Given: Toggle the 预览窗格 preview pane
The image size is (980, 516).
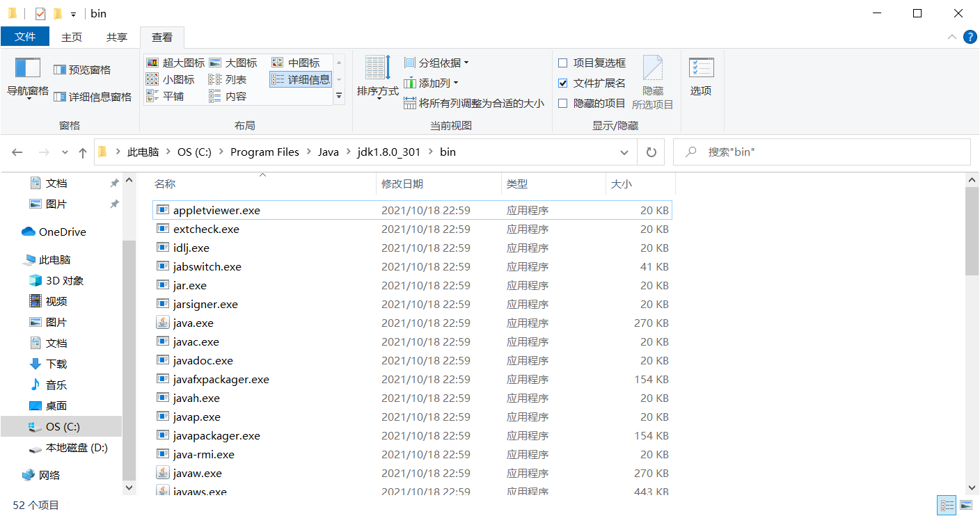Looking at the screenshot, I should click(x=82, y=70).
